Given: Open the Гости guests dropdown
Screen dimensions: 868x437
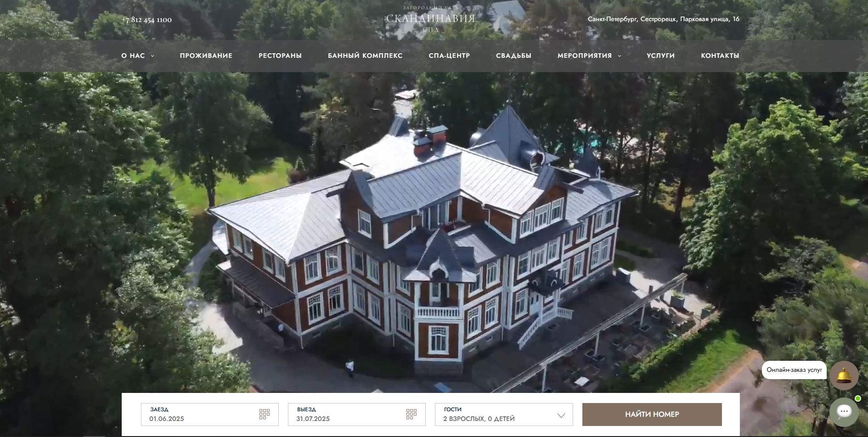Looking at the screenshot, I should point(504,415).
